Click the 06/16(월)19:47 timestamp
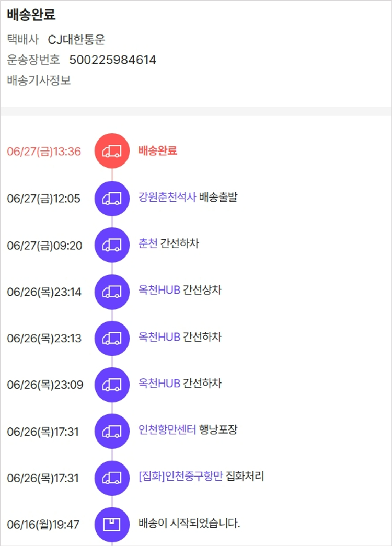The height and width of the screenshot is (546, 392). point(43,525)
